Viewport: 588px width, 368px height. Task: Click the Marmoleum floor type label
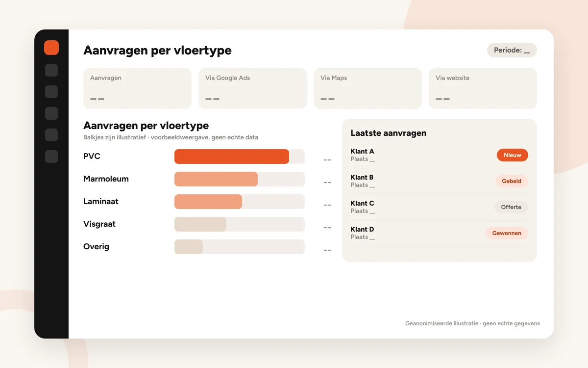click(x=106, y=179)
